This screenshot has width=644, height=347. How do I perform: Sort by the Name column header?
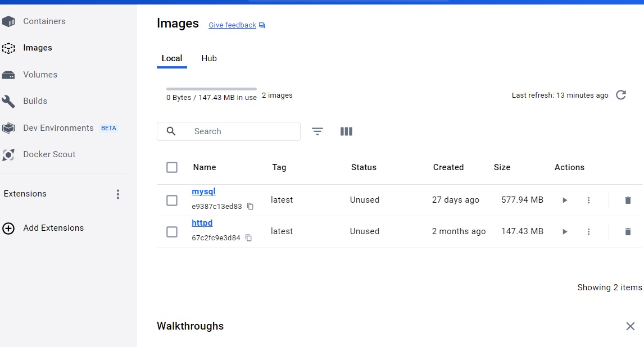pos(205,167)
